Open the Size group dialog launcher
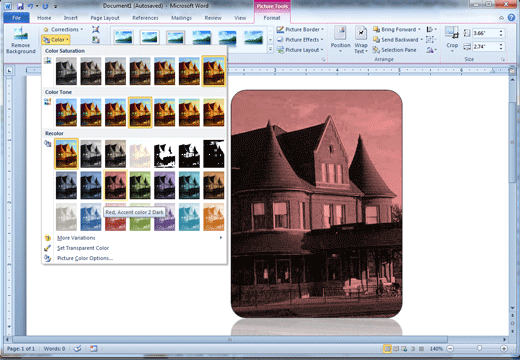 (503, 59)
